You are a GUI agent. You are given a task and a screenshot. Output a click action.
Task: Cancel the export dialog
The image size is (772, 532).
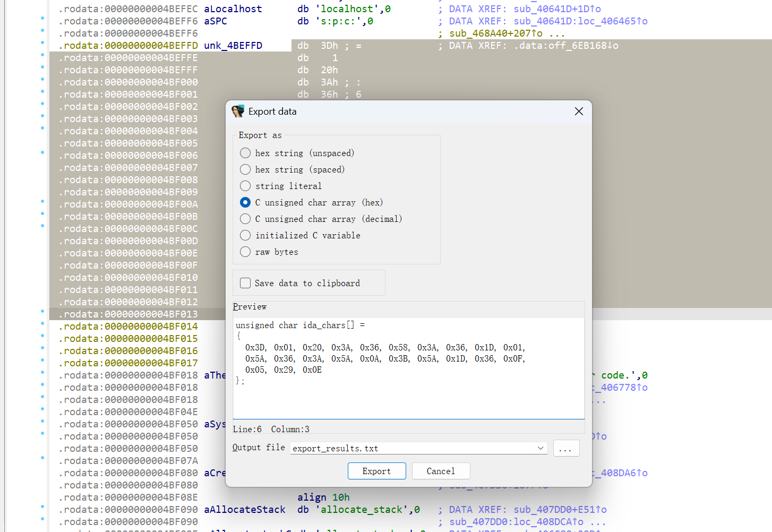coord(440,471)
